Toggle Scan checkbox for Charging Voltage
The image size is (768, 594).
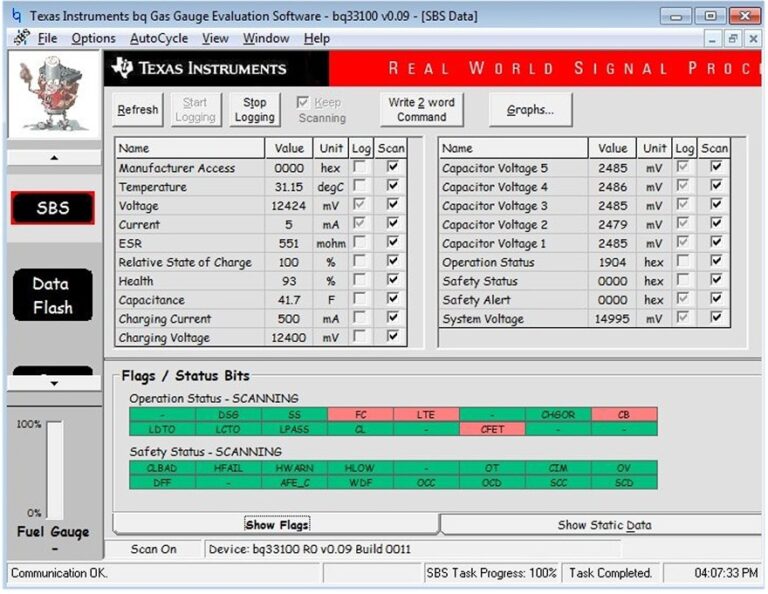point(392,336)
